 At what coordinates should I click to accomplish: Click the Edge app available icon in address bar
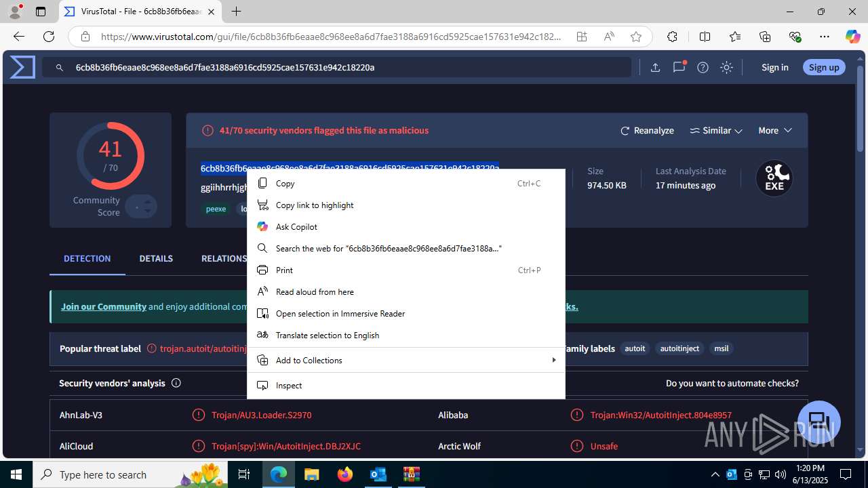(581, 37)
